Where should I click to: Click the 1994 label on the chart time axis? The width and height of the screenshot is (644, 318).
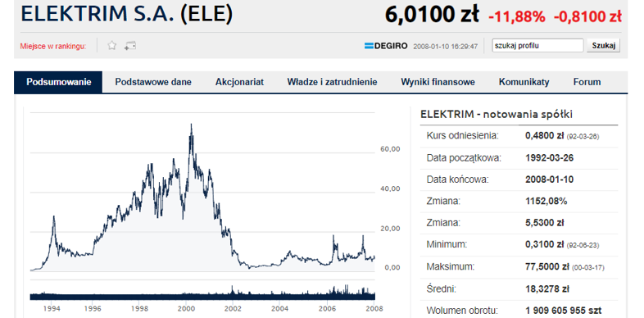[52, 307]
